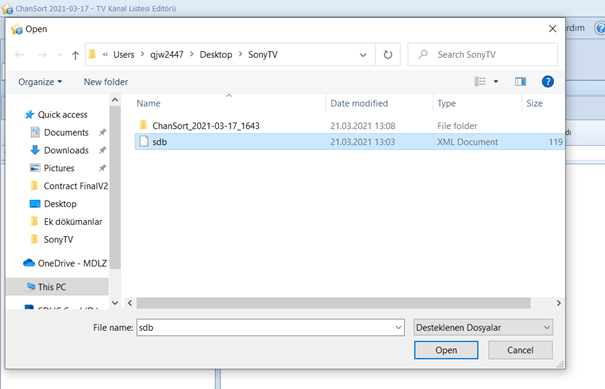Close the Open dialog
The width and height of the screenshot is (605, 389).
coord(553,29)
